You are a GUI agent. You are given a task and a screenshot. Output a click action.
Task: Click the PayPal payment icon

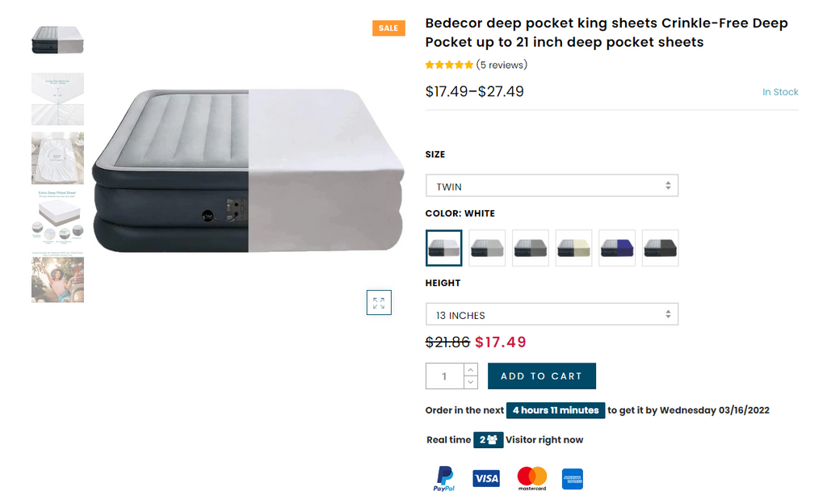tap(443, 478)
